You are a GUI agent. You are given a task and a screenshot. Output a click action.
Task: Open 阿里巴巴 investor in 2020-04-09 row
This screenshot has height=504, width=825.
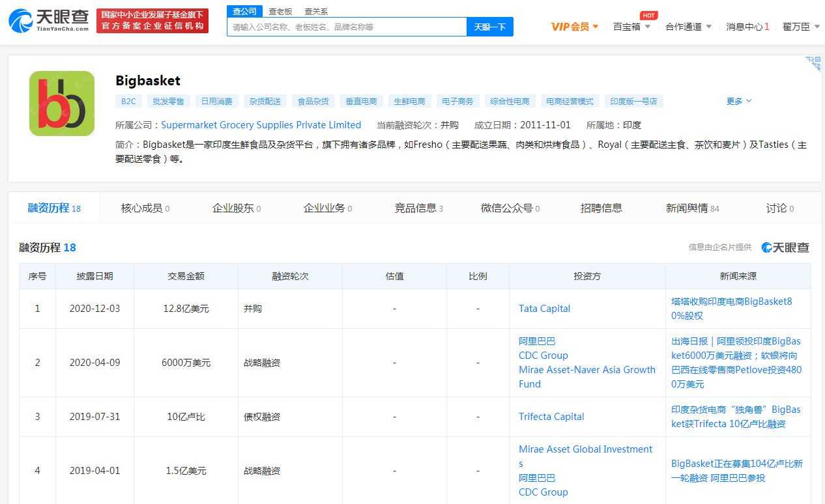(x=537, y=341)
